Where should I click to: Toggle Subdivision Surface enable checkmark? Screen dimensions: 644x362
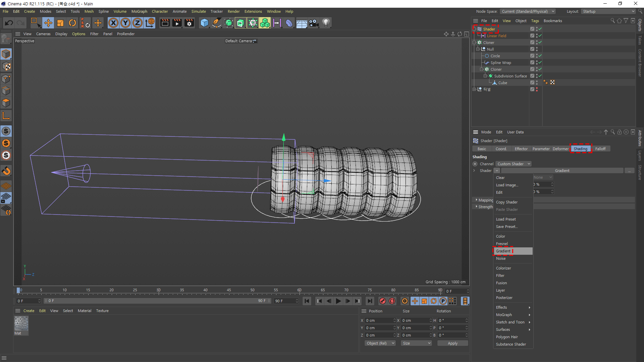pos(540,76)
